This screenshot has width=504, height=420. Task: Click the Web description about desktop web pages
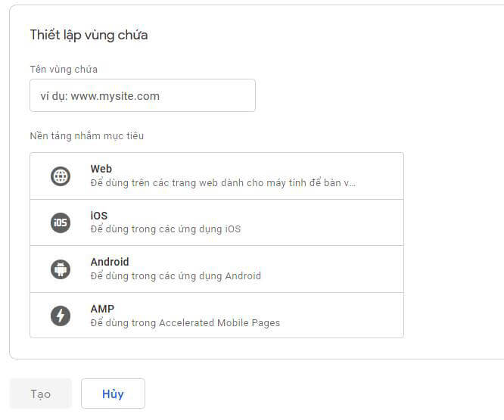point(222,182)
